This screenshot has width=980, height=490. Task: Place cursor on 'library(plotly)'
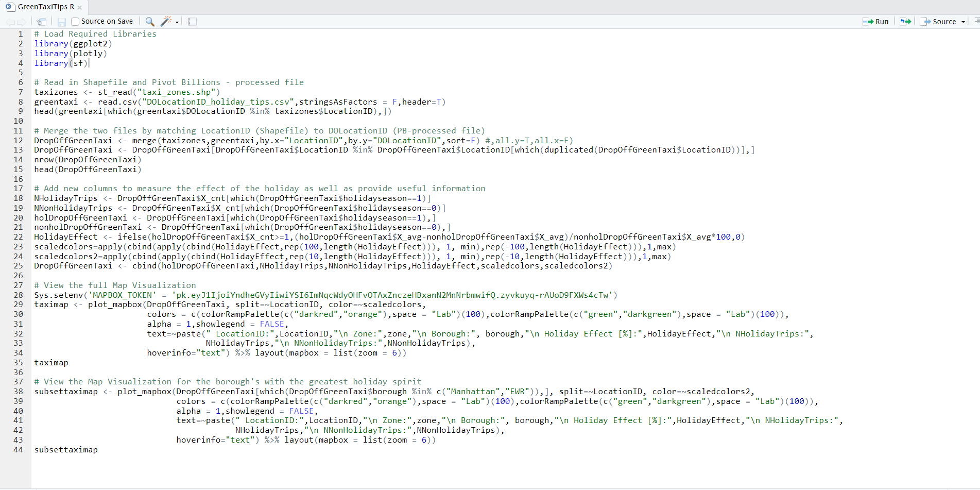(71, 54)
